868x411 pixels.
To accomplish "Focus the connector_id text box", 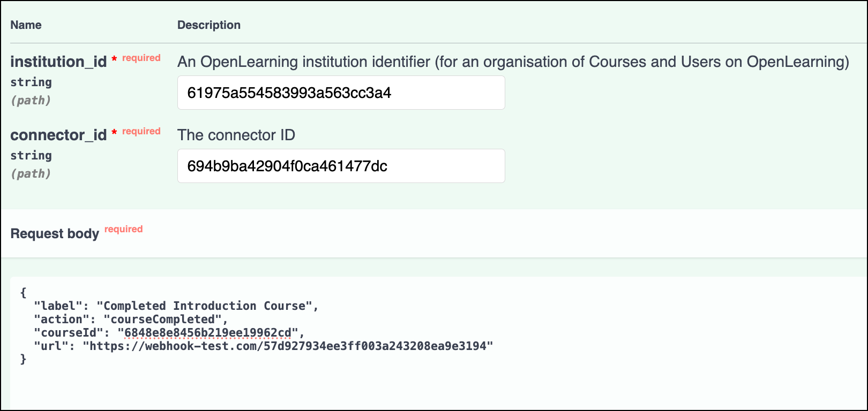I will pos(341,166).
